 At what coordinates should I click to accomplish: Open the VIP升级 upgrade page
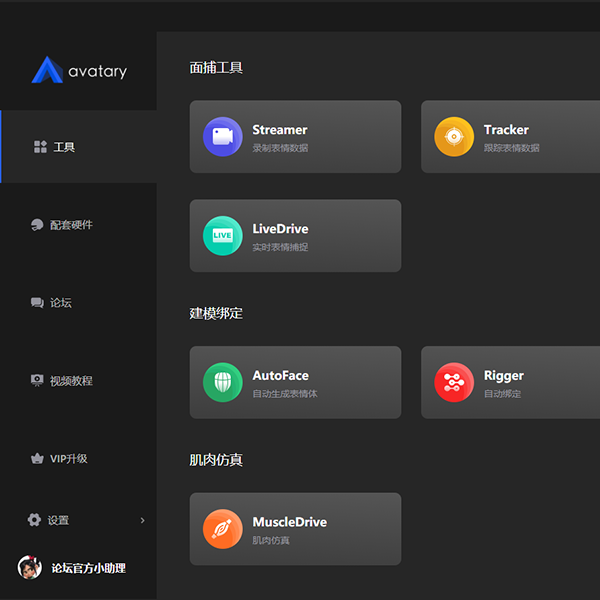click(x=69, y=459)
